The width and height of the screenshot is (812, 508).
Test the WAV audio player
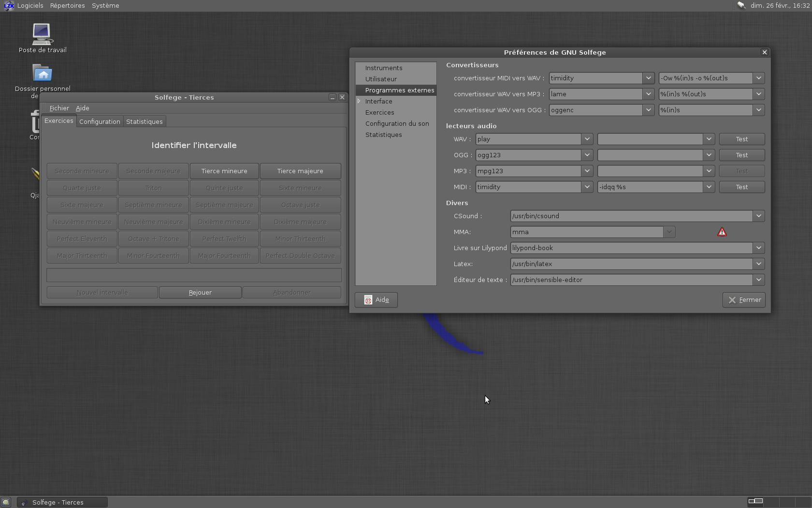pyautogui.click(x=742, y=139)
